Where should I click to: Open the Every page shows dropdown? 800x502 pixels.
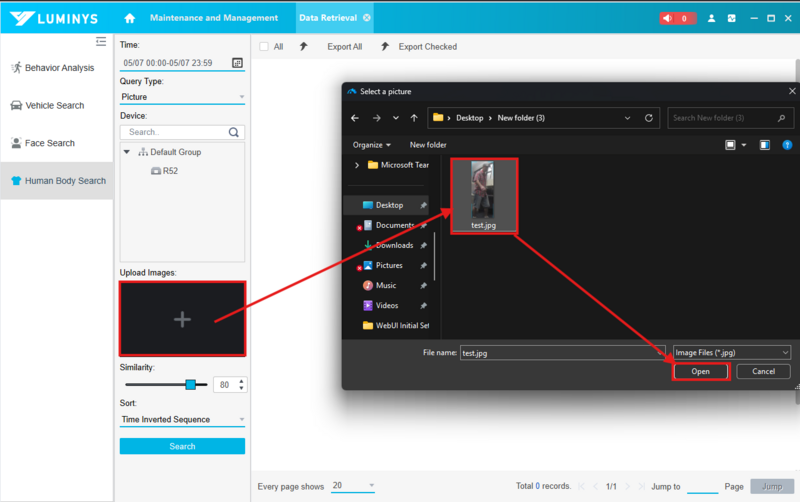tap(353, 486)
